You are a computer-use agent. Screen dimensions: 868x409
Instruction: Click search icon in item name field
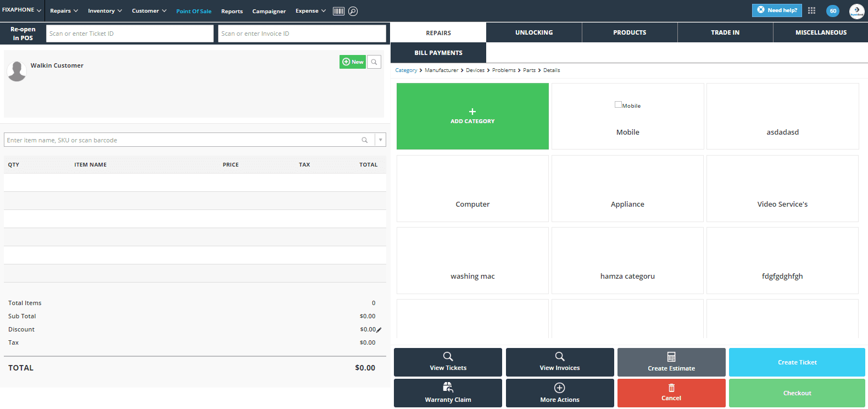(x=365, y=140)
